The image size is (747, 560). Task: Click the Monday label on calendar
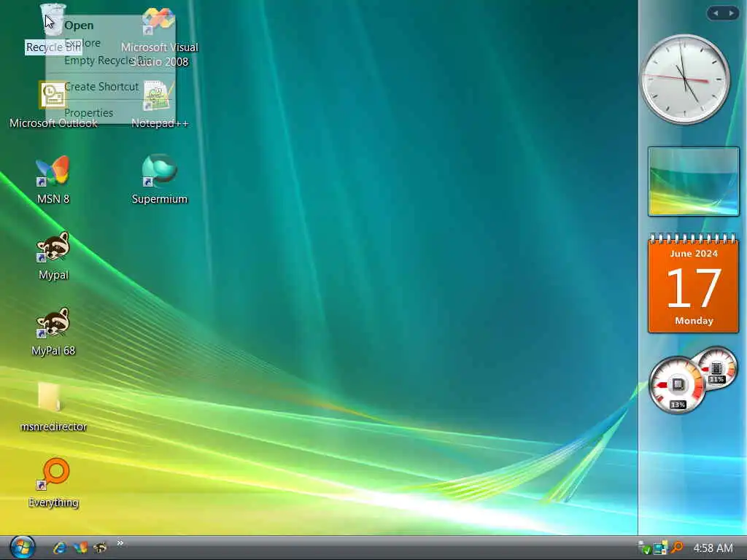694,321
